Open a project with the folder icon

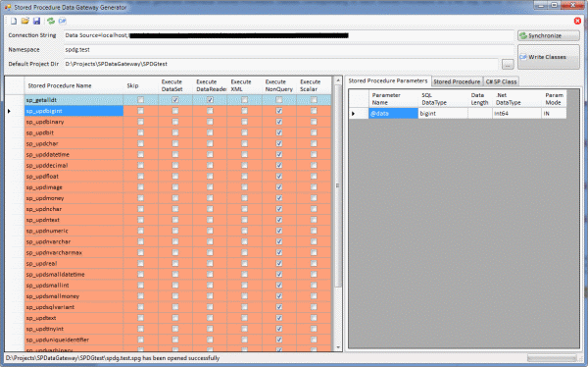click(24, 21)
